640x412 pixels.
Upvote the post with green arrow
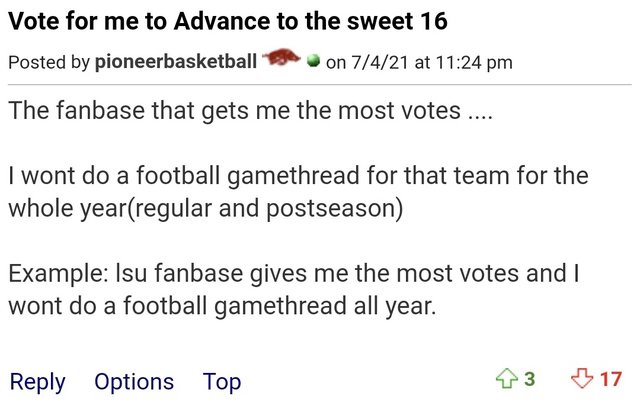[508, 379]
